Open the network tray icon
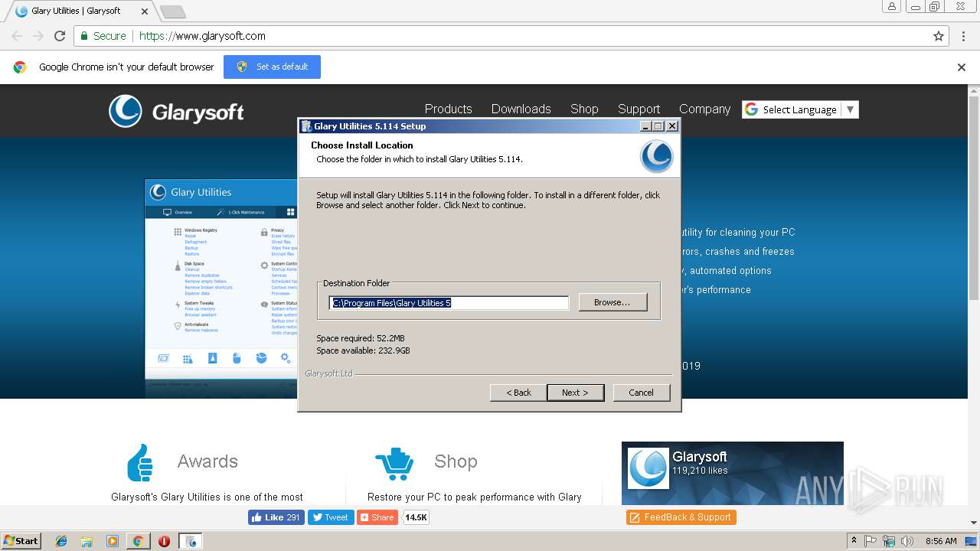The image size is (980, 551). [889, 541]
